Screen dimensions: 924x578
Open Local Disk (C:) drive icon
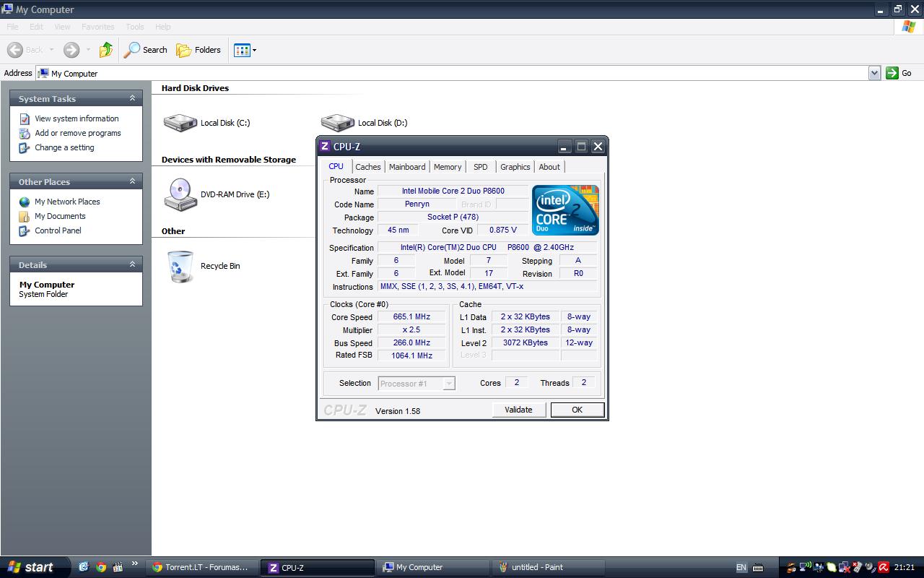pyautogui.click(x=180, y=123)
